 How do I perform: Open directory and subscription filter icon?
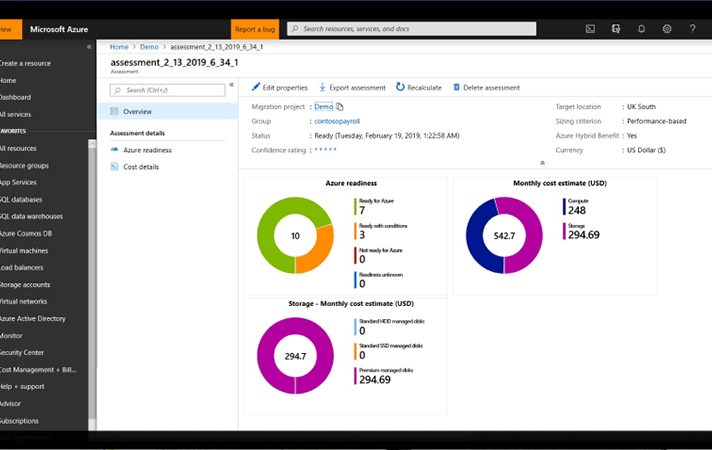pyautogui.click(x=616, y=29)
